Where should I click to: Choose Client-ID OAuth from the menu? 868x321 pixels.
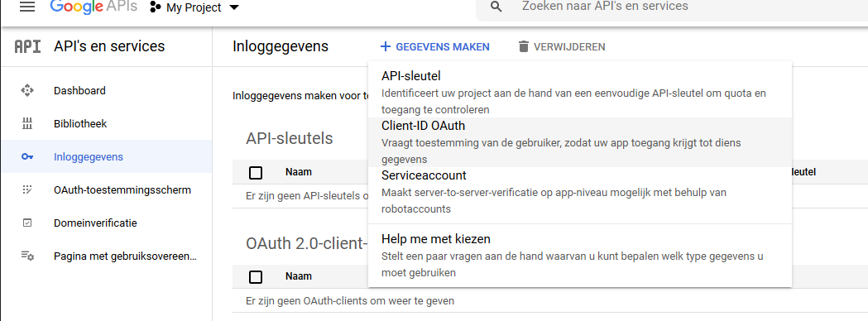coord(579,142)
